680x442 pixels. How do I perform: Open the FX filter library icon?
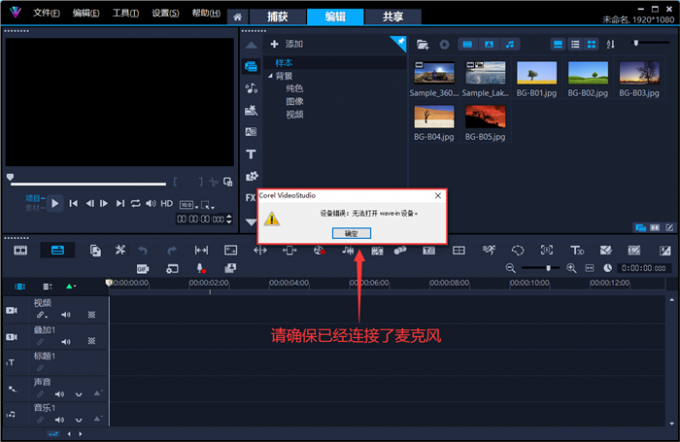pos(250,198)
